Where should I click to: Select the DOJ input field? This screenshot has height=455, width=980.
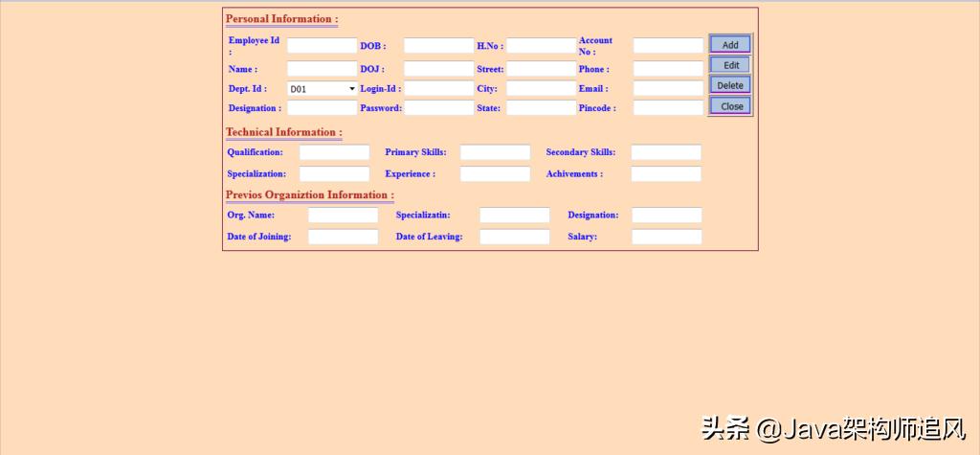(x=438, y=69)
